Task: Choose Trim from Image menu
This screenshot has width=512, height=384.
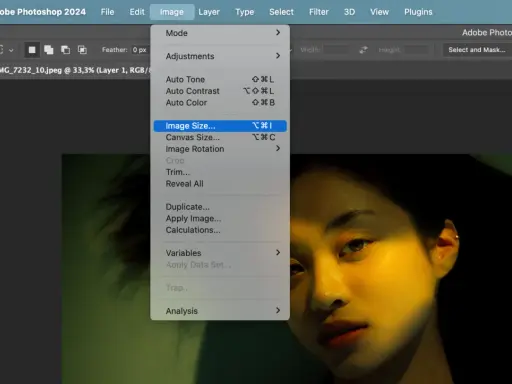Action: pos(220,172)
